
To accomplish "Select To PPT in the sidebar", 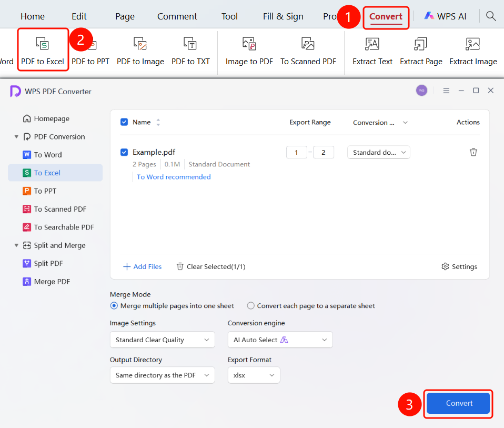I will (39, 191).
